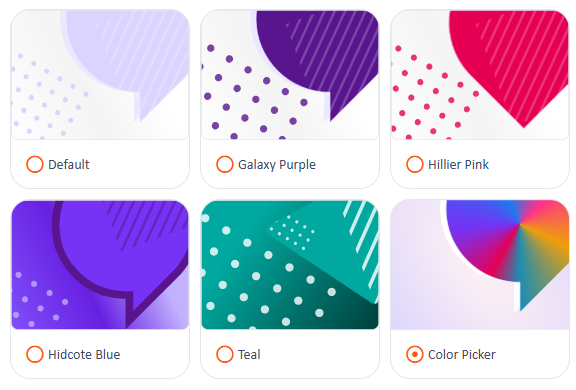The image size is (576, 390).
Task: Select the Hillier Pink radio button
Action: tap(414, 164)
